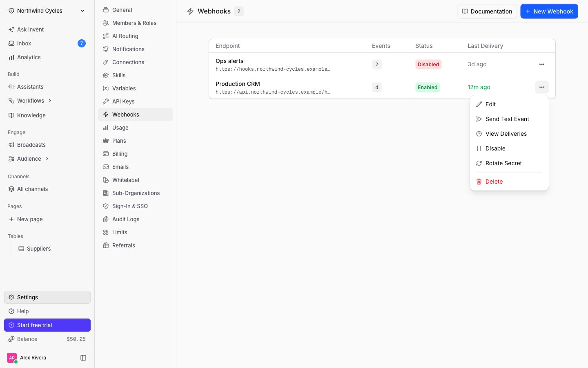Toggle the sidebar collapse icon
The height and width of the screenshot is (368, 588).
83,358
